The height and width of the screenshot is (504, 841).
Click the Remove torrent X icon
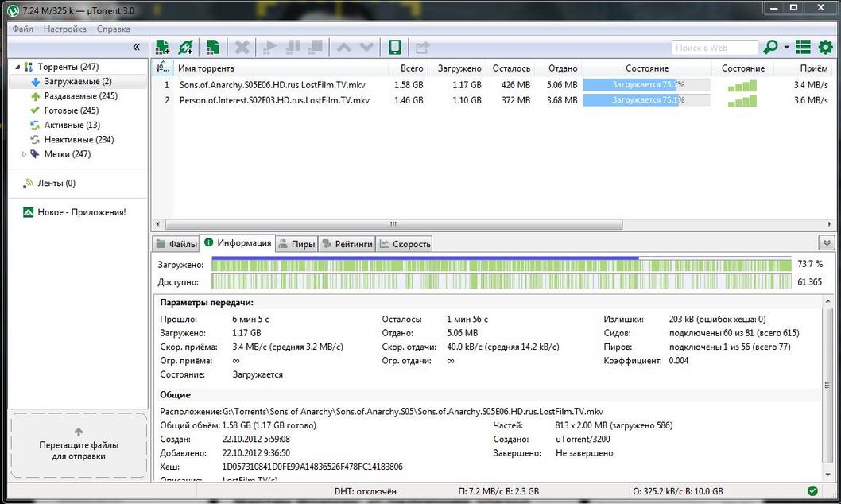click(x=242, y=47)
